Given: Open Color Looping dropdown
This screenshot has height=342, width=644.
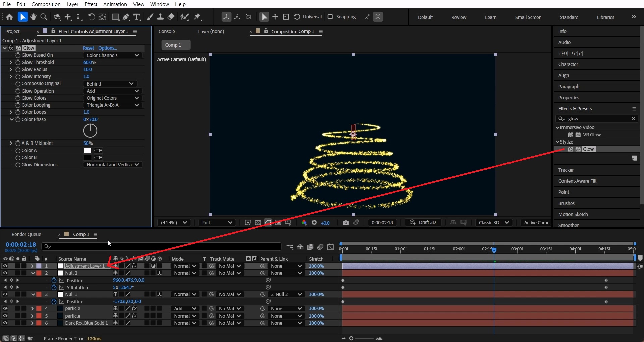Looking at the screenshot, I should click(x=112, y=105).
